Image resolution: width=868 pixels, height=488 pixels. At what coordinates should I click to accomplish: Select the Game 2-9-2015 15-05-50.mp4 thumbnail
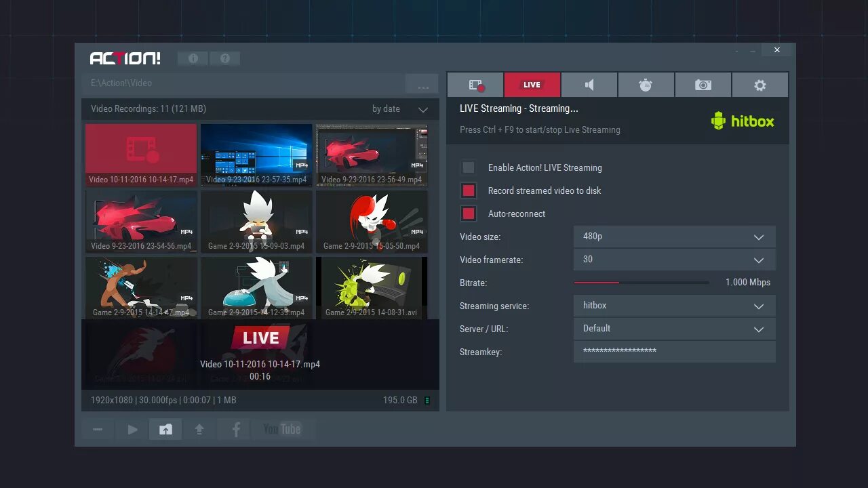(372, 221)
